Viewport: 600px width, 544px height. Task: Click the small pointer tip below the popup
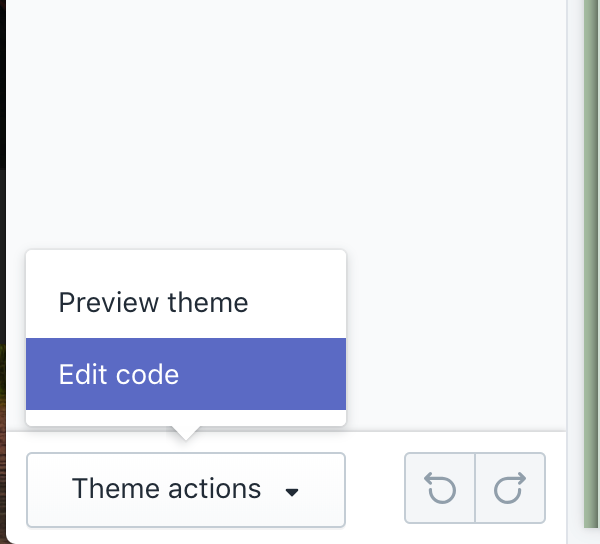click(x=186, y=433)
